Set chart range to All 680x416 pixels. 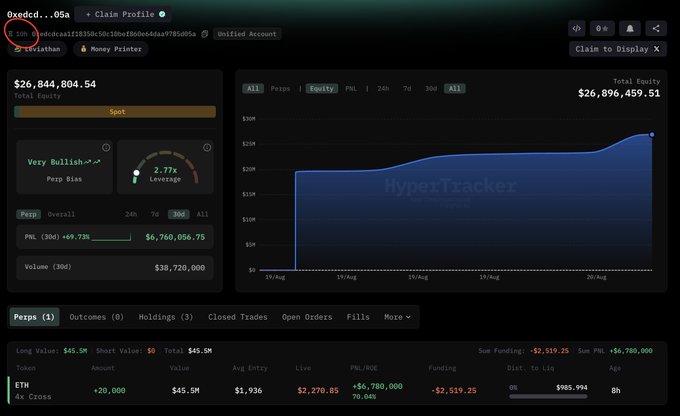pyautogui.click(x=454, y=88)
